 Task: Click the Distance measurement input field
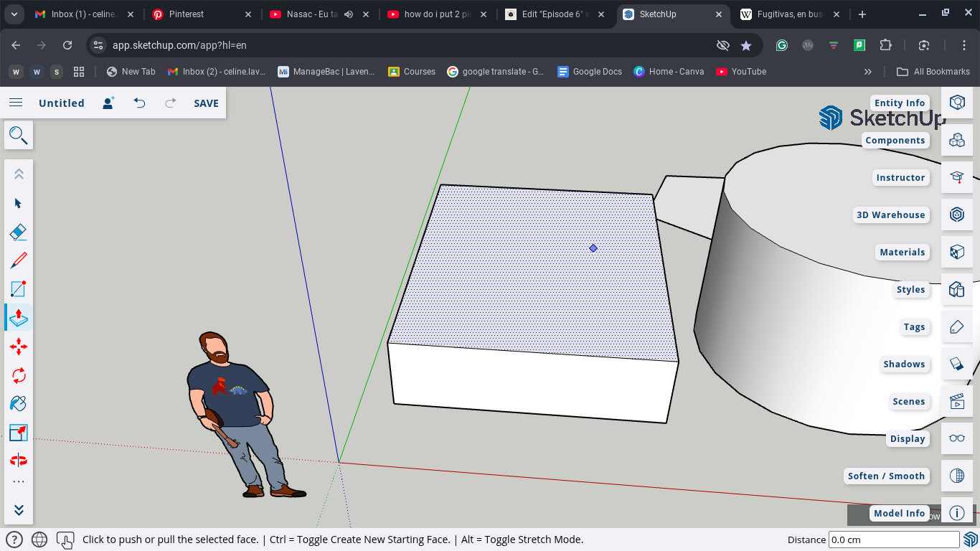[893, 540]
